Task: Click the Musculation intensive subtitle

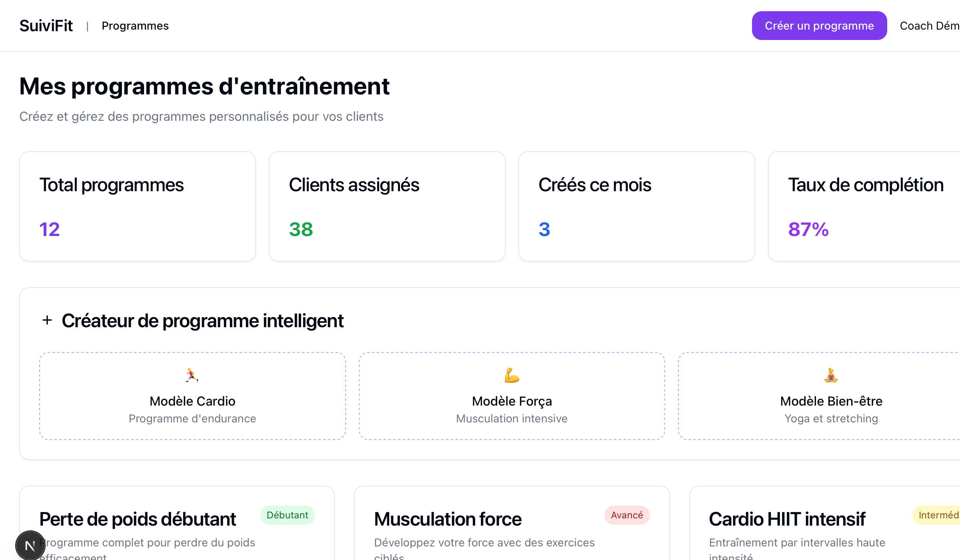Action: point(512,418)
